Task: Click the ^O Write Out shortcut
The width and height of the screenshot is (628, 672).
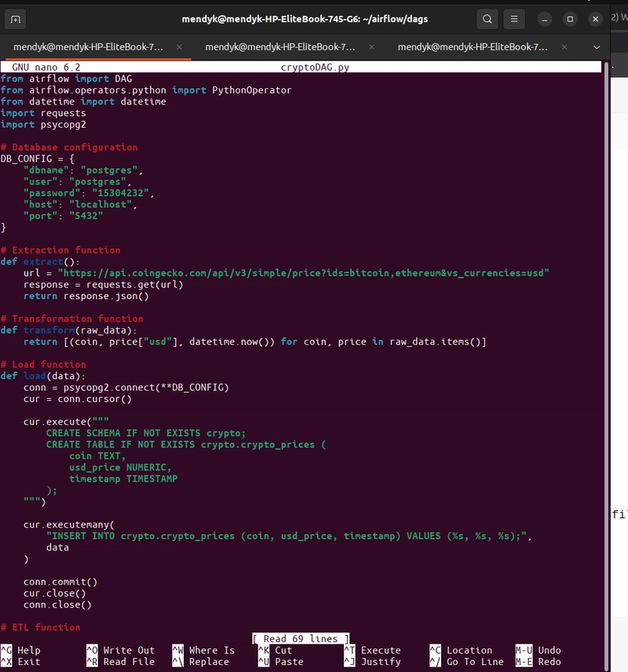Action: tap(120, 650)
